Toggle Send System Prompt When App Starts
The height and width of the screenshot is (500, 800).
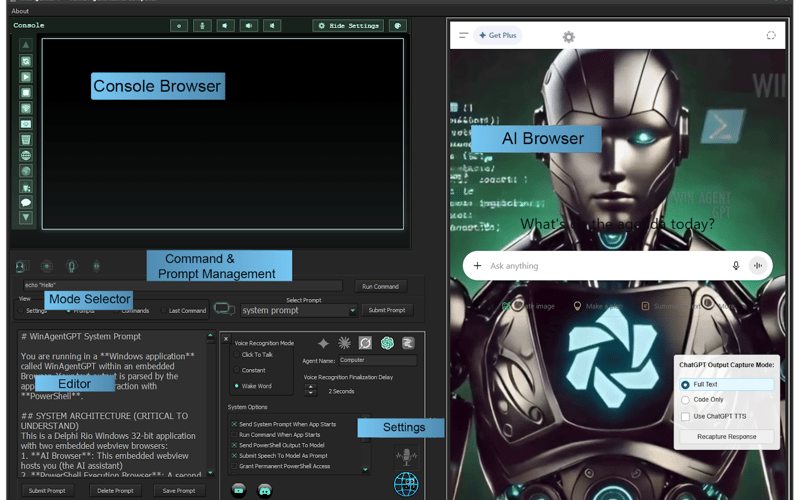point(234,424)
